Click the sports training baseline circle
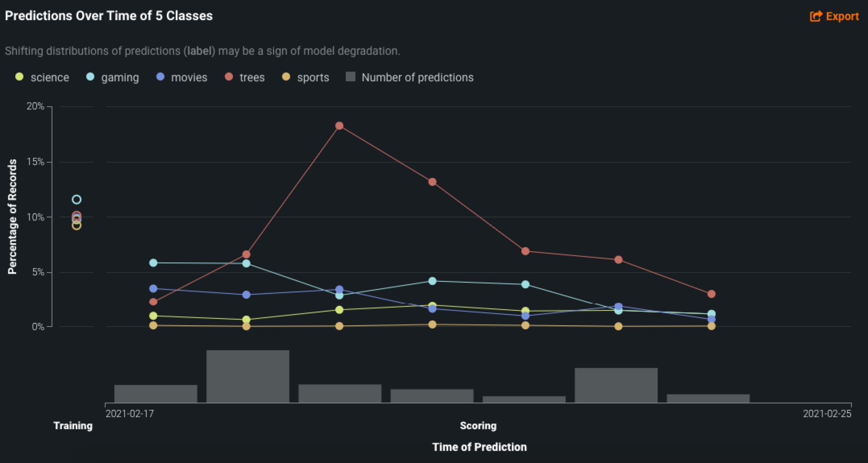The image size is (868, 463). [77, 226]
